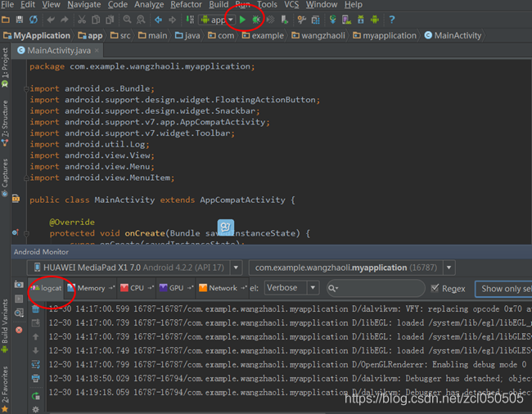Click the wangzhaoli breadcrumb folder
The height and width of the screenshot is (414, 532).
[x=318, y=36]
